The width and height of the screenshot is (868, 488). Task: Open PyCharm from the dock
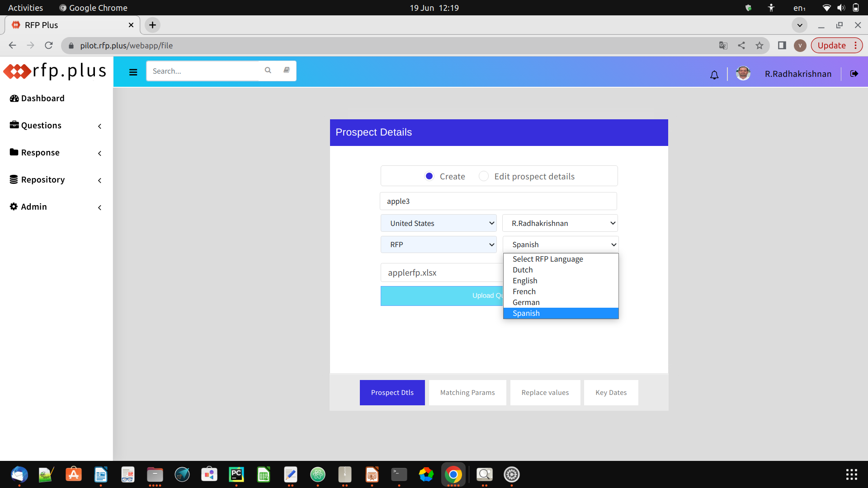tap(236, 474)
